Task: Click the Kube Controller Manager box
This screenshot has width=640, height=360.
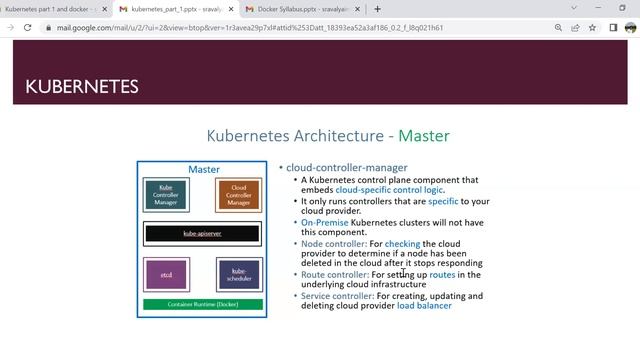Action: [166, 195]
